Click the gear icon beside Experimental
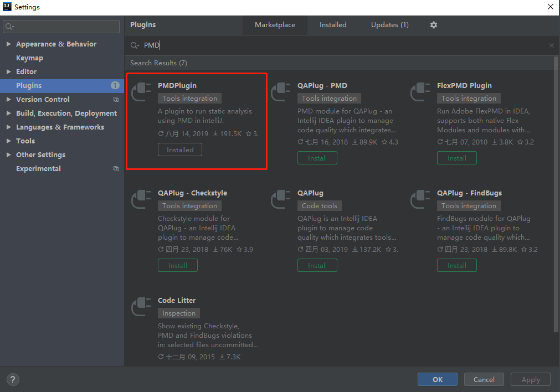This screenshot has height=392, width=560. pos(116,168)
